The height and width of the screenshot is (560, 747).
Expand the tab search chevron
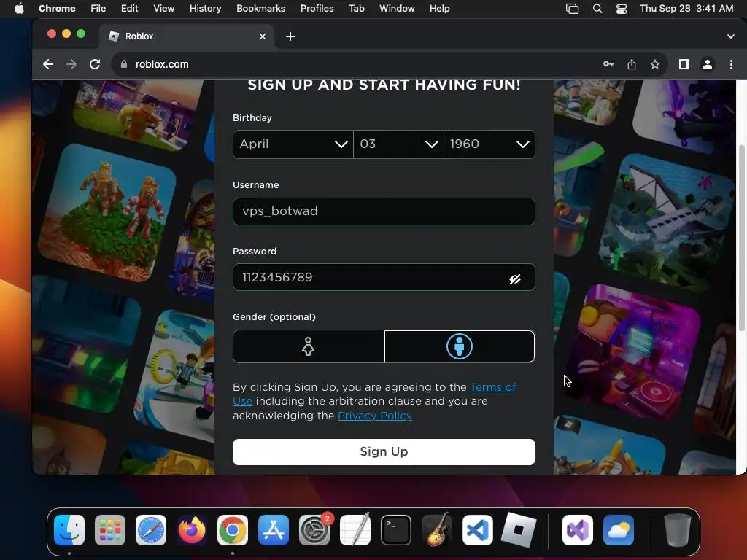point(731,36)
